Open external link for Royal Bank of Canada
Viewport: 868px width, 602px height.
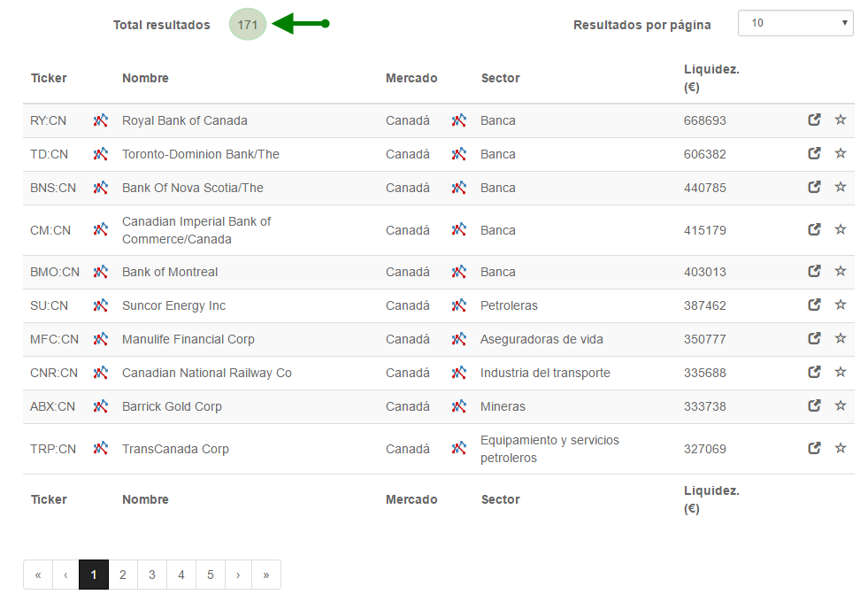(814, 120)
